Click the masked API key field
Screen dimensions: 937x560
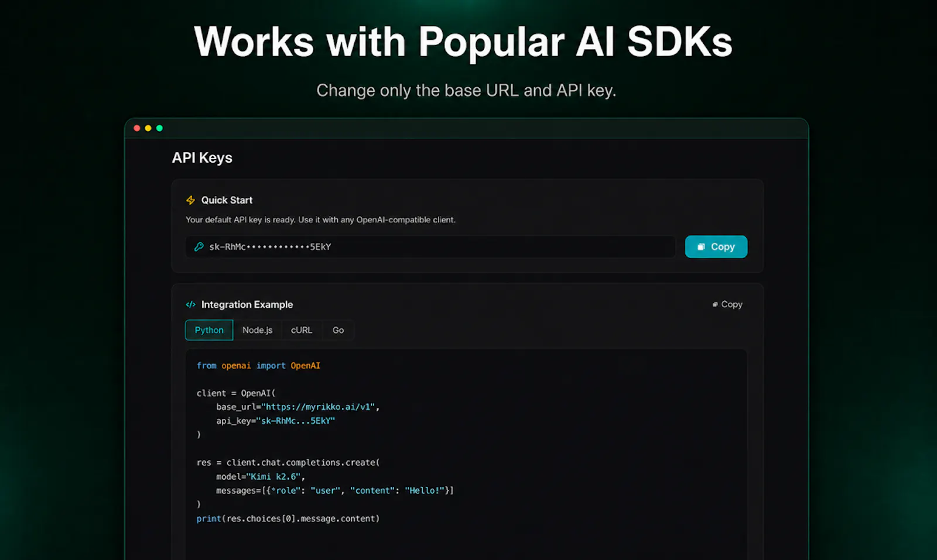pos(430,247)
